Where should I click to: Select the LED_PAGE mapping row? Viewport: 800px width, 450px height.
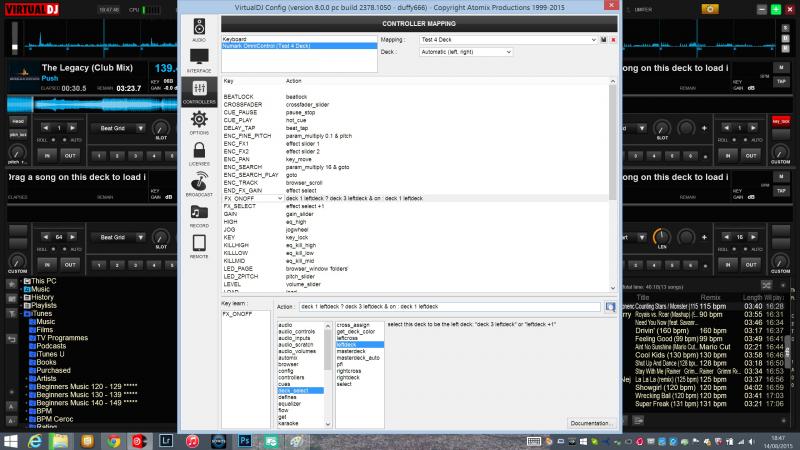415,269
